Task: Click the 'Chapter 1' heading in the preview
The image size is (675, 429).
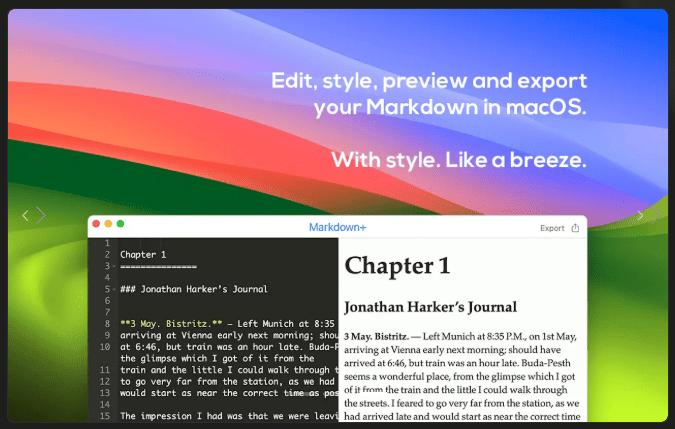Action: [x=397, y=265]
